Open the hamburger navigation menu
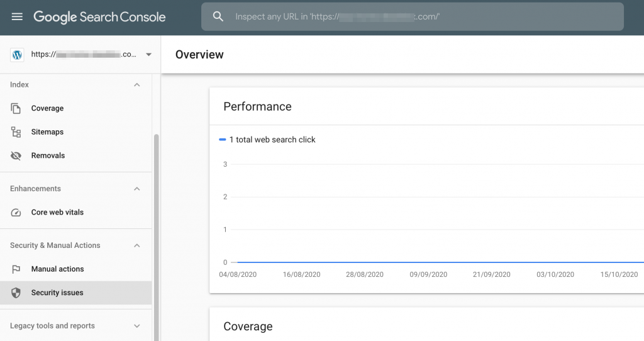 [17, 17]
